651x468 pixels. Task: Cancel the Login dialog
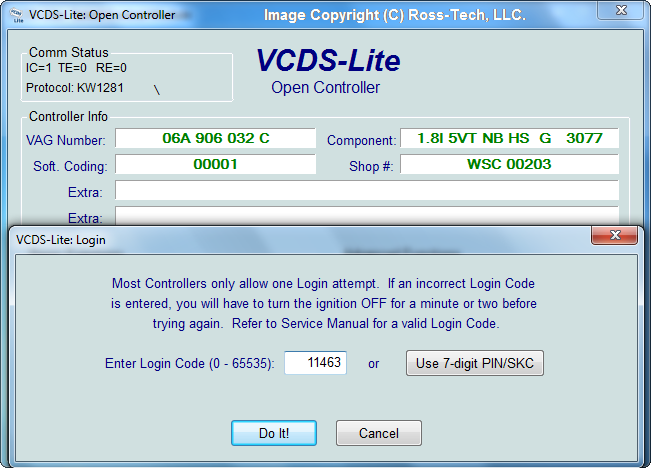(379, 433)
